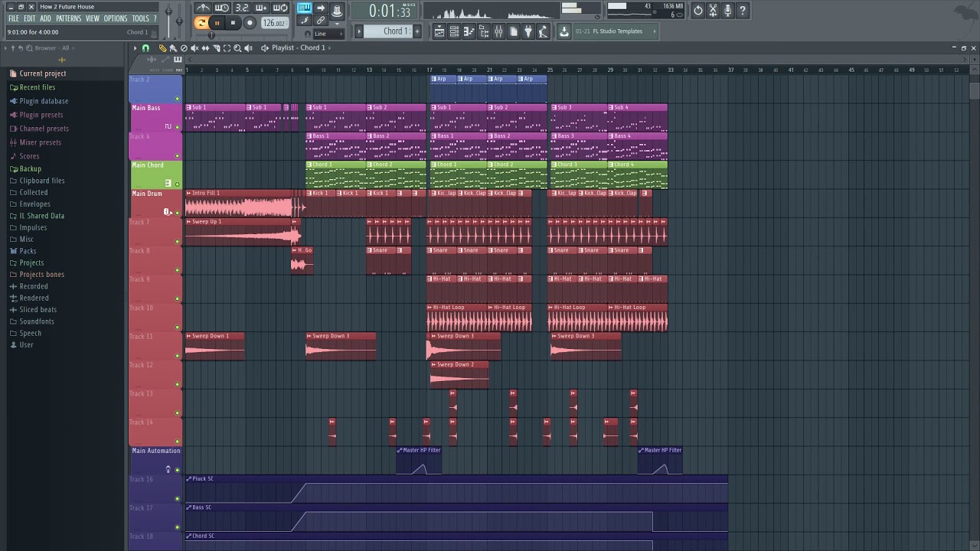Open the Mixer view icon
The width and height of the screenshot is (980, 551).
[498, 31]
